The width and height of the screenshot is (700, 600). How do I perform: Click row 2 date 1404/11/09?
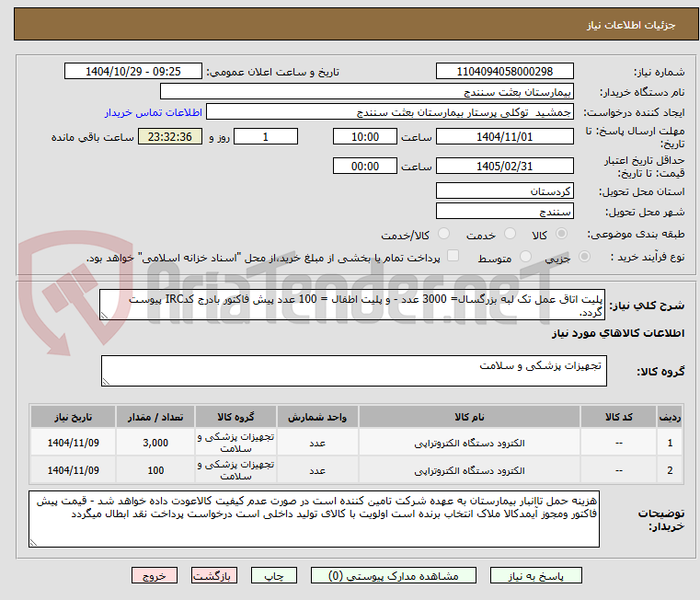click(74, 470)
